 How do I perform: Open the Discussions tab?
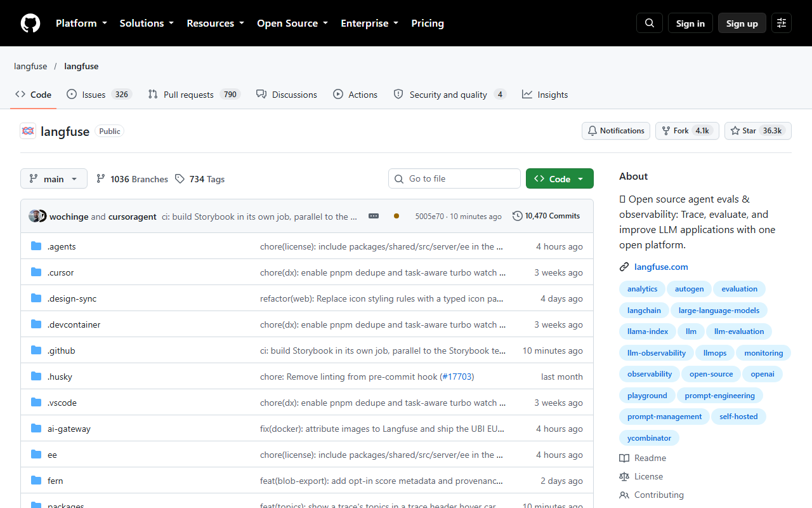pyautogui.click(x=287, y=95)
